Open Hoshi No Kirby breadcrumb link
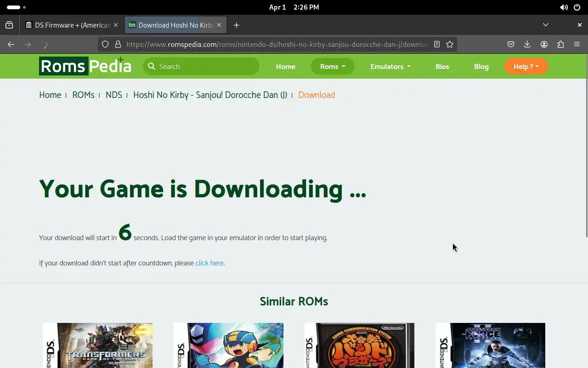 (210, 95)
